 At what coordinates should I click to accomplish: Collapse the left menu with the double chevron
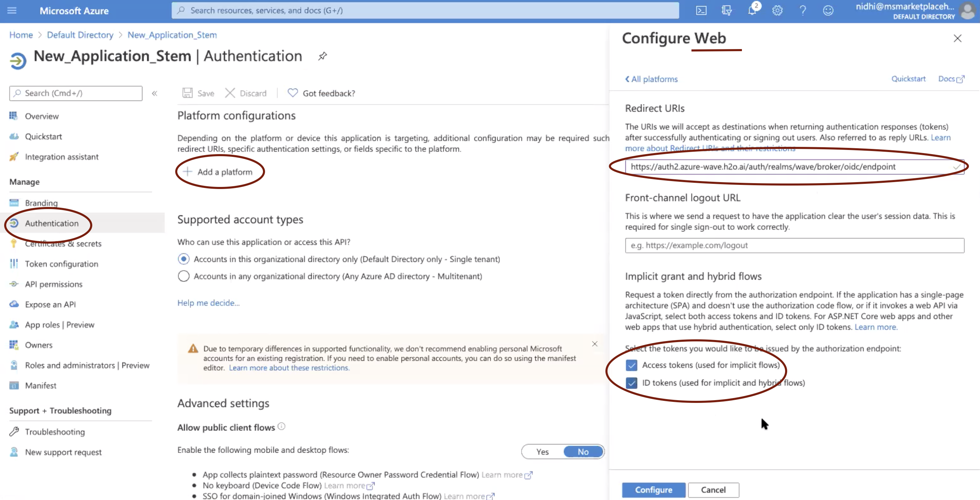pos(154,93)
